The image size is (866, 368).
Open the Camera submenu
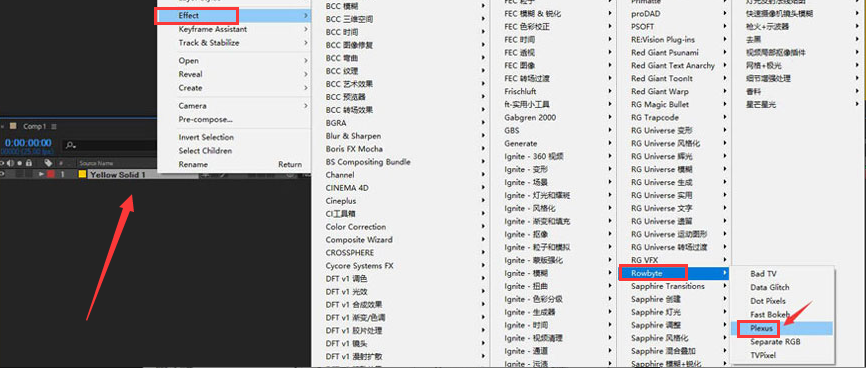[x=234, y=106]
